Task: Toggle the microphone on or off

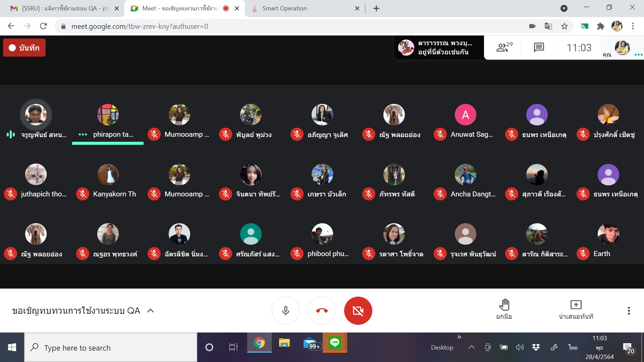Action: [285, 311]
